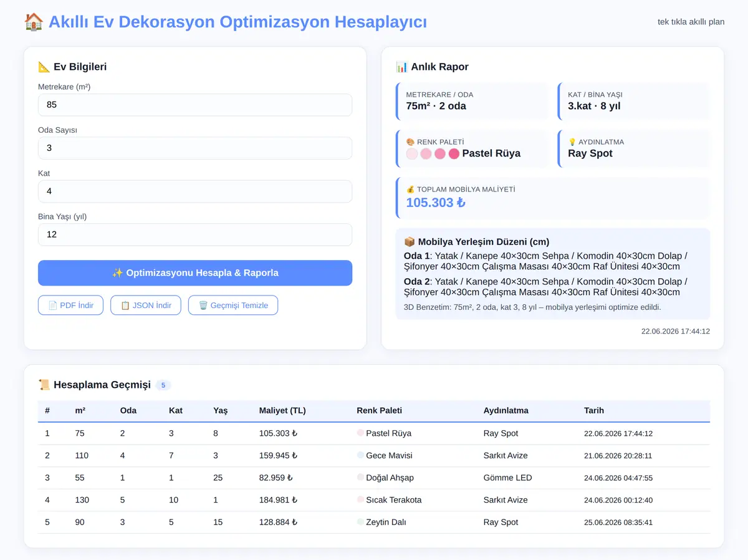Click date cell 24.06.2026 00:12:40
This screenshot has width=748, height=560.
click(x=618, y=500)
